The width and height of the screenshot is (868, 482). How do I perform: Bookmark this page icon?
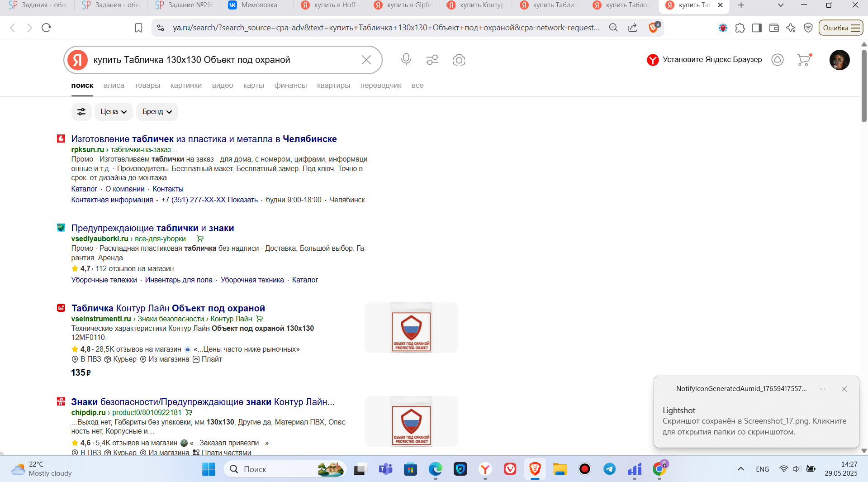click(138, 28)
